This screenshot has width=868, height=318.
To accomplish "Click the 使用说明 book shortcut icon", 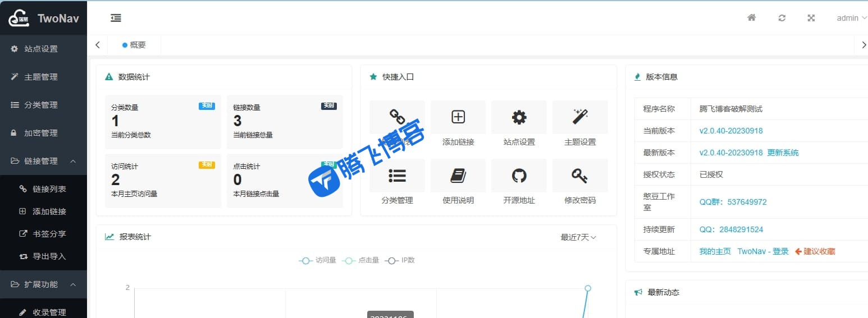I will click(458, 176).
